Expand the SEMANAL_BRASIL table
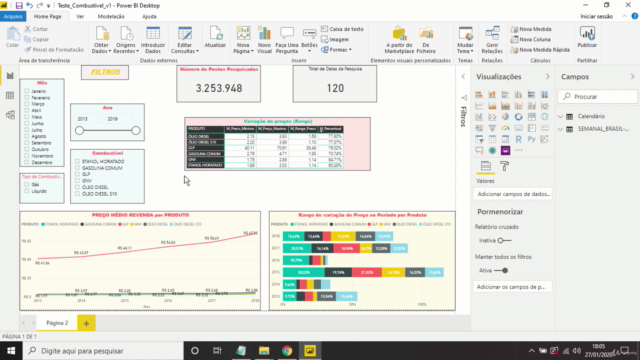 [561, 129]
